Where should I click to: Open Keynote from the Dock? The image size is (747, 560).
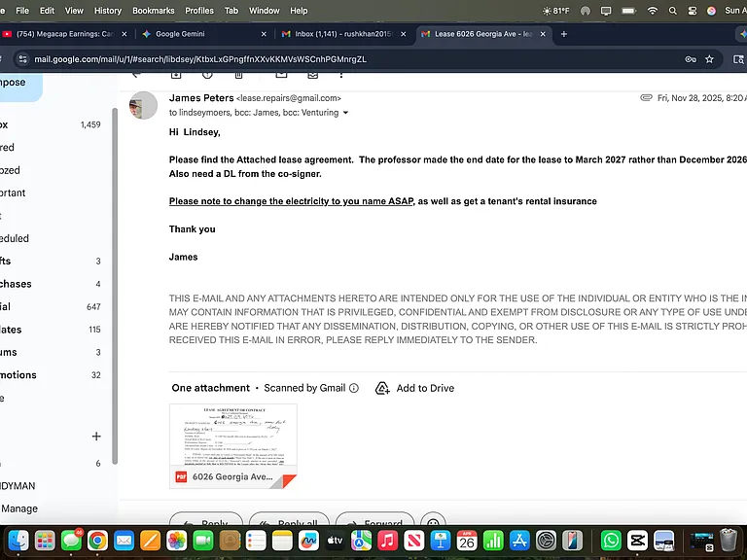[441, 541]
